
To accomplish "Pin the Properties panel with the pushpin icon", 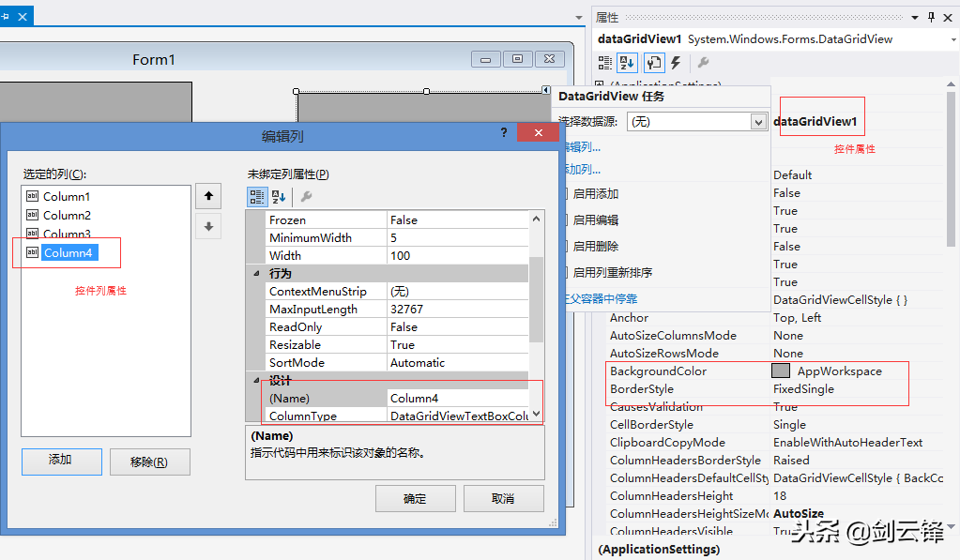I will 931,17.
